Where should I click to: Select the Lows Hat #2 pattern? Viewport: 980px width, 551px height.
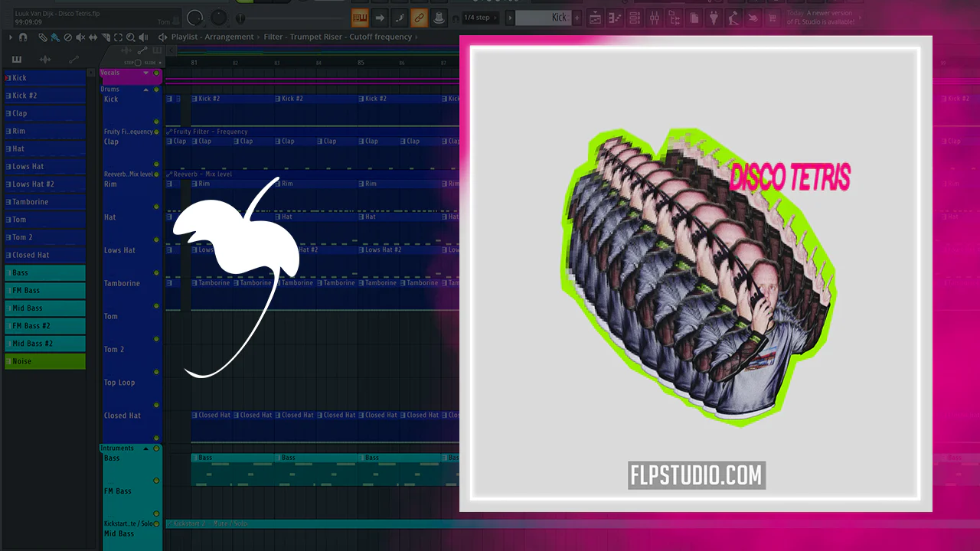pos(45,184)
